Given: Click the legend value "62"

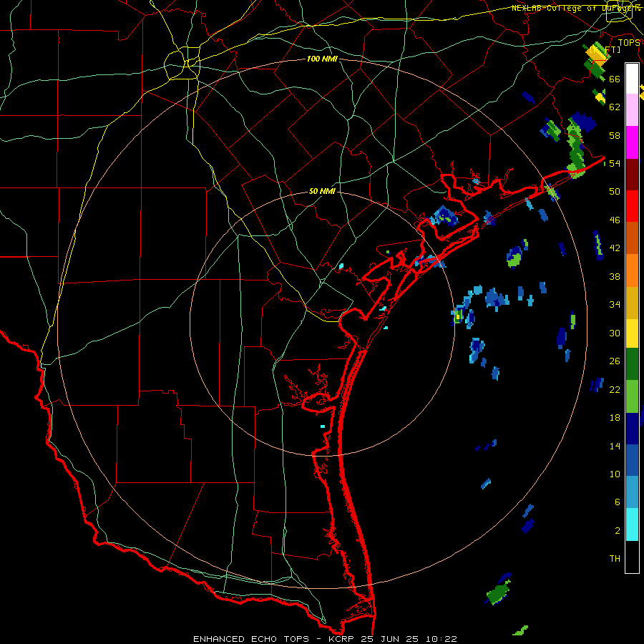Looking at the screenshot, I should [615, 107].
